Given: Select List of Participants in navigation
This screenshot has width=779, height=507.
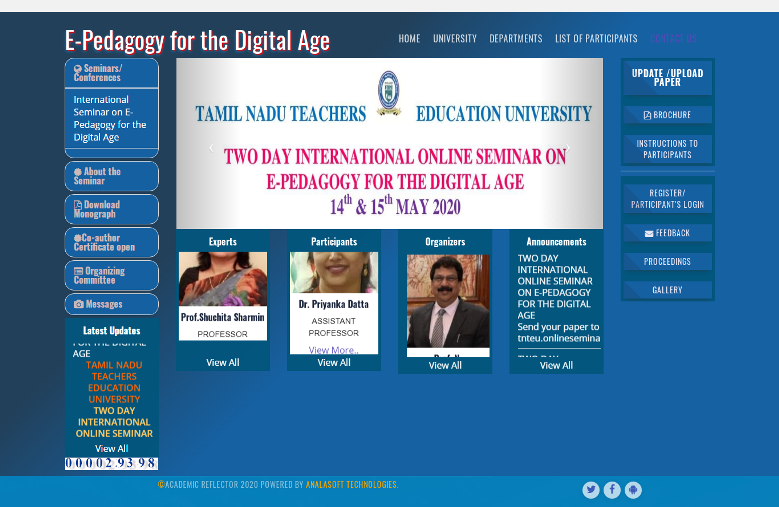Looking at the screenshot, I should pos(596,39).
